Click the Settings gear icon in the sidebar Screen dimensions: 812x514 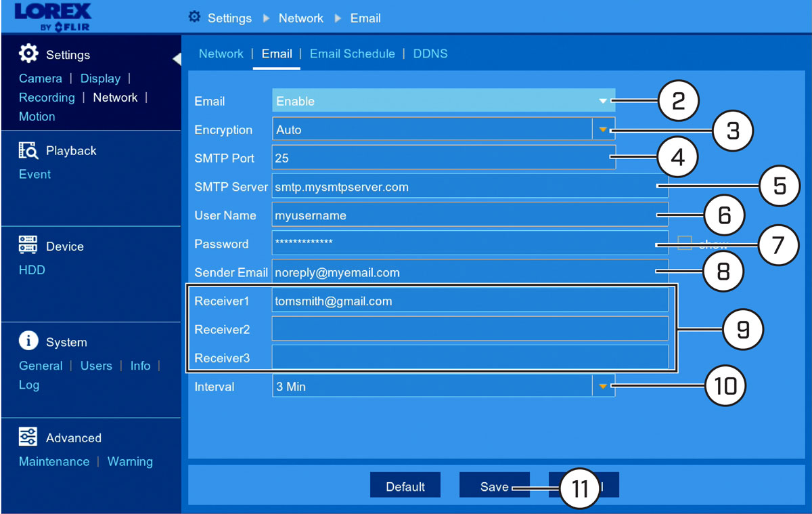28,54
